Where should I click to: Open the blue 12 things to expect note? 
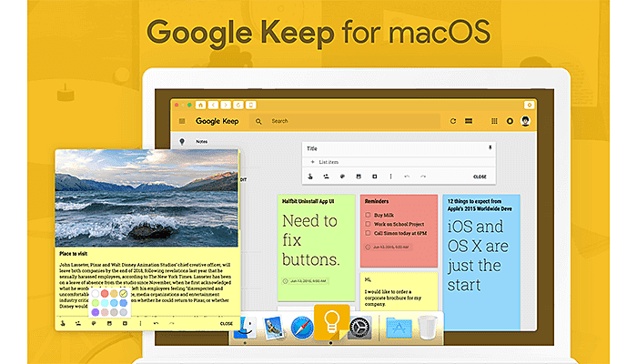click(x=481, y=262)
